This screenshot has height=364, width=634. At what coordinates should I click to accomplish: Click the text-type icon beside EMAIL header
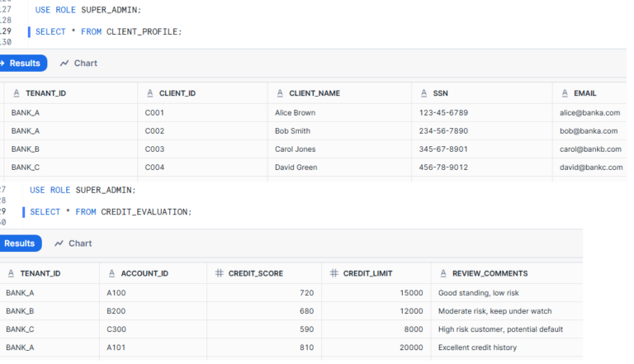click(x=564, y=93)
